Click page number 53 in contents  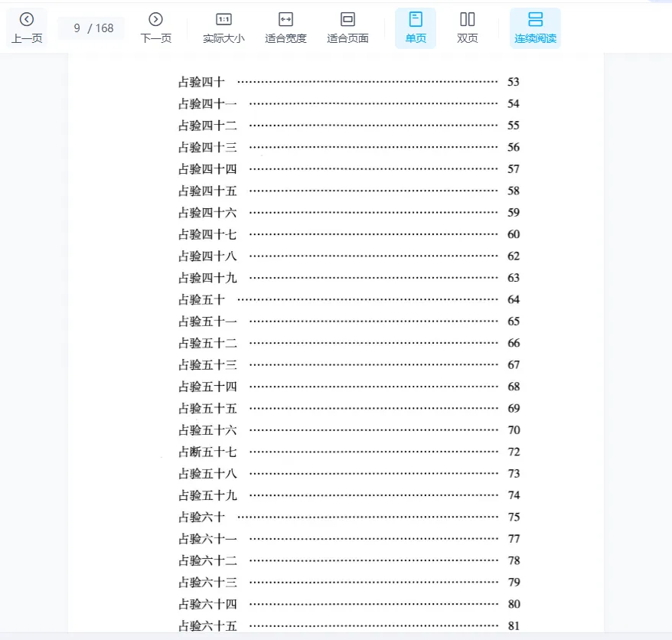point(514,82)
